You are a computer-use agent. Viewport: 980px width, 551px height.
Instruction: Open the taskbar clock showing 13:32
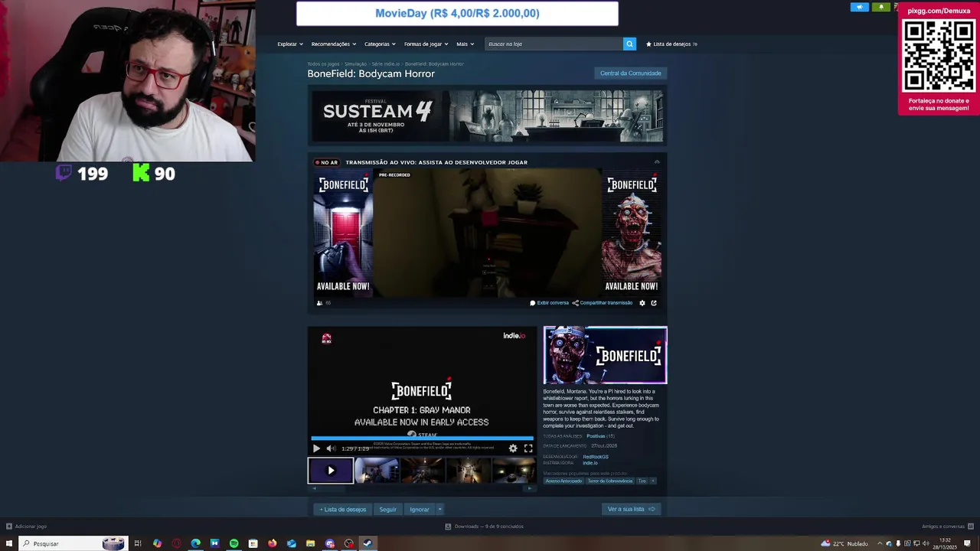(945, 543)
